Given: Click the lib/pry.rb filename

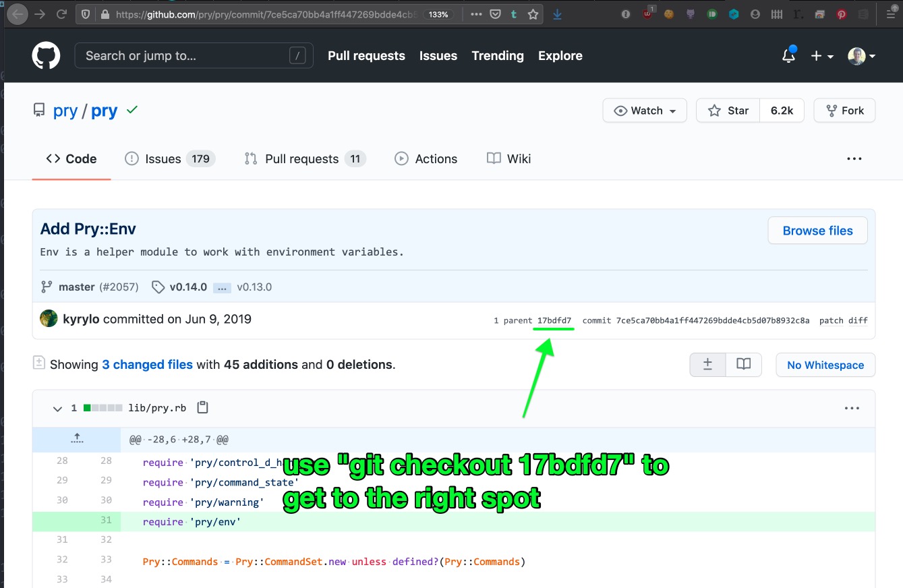Looking at the screenshot, I should click(157, 408).
